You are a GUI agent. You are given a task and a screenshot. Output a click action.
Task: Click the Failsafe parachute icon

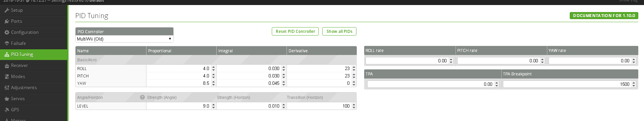(x=7, y=43)
